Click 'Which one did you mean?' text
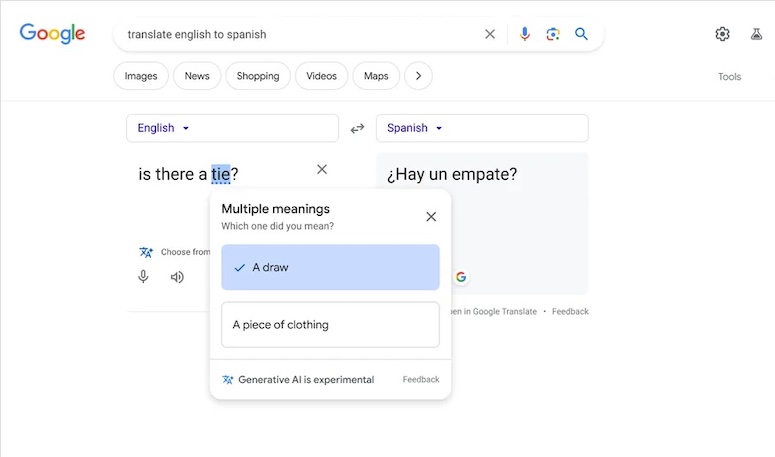775x457 pixels. tap(277, 226)
